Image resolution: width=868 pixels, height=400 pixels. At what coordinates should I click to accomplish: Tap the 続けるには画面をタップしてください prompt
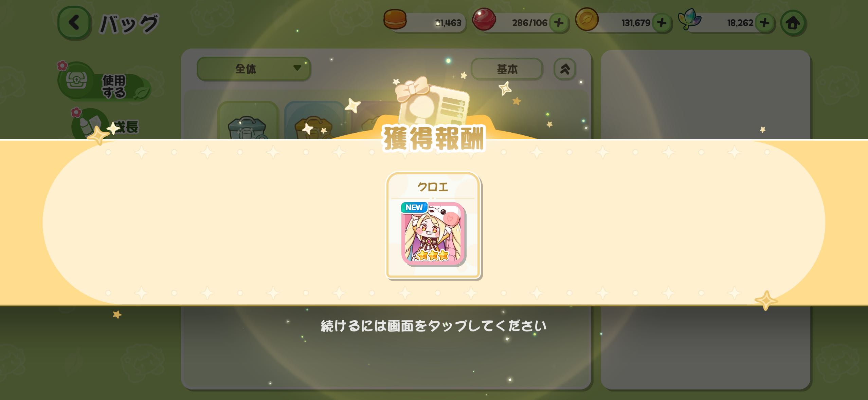click(x=434, y=326)
